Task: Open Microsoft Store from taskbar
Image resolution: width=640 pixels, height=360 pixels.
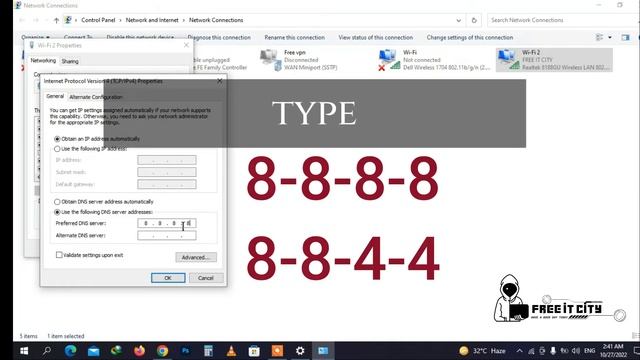Action: click(x=254, y=351)
